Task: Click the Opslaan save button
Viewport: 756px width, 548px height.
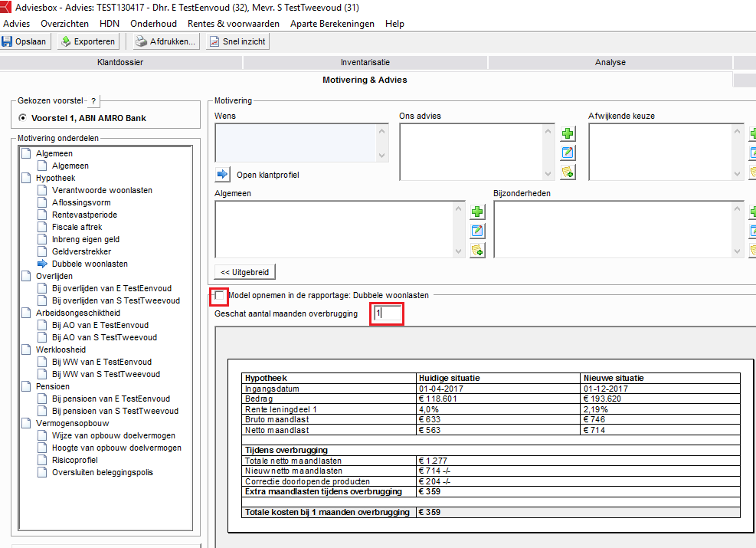Action: click(25, 41)
